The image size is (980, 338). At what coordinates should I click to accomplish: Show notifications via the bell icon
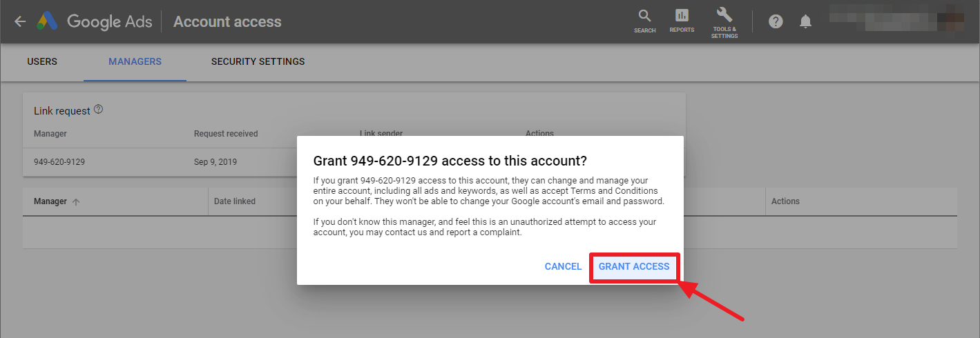tap(805, 21)
